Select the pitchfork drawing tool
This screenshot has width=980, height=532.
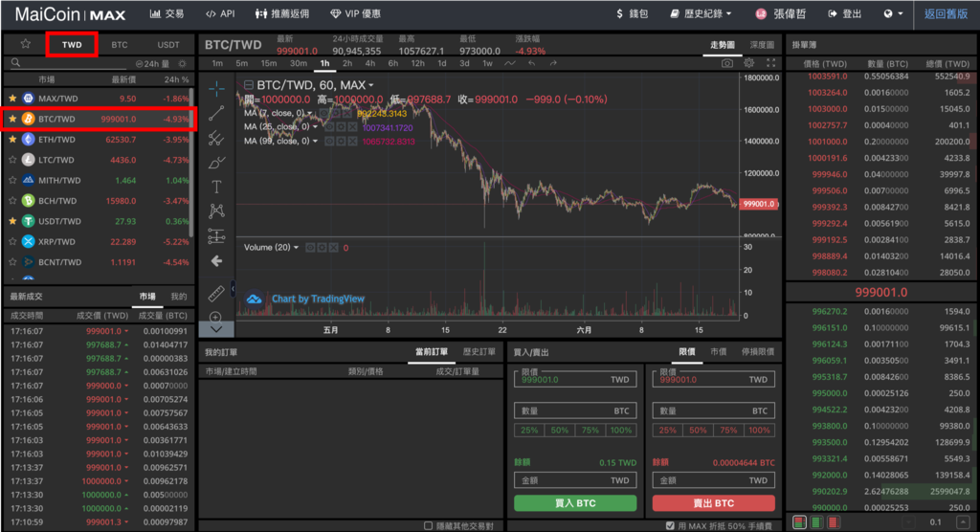pyautogui.click(x=216, y=138)
